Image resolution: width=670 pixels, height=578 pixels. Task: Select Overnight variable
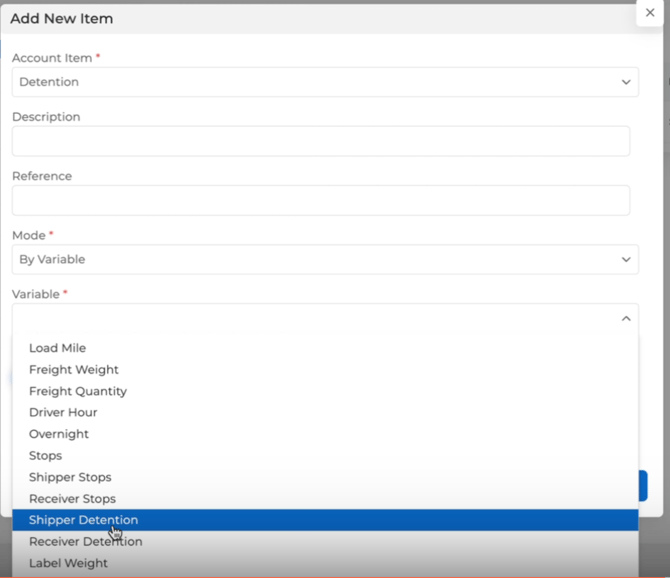pyautogui.click(x=59, y=434)
